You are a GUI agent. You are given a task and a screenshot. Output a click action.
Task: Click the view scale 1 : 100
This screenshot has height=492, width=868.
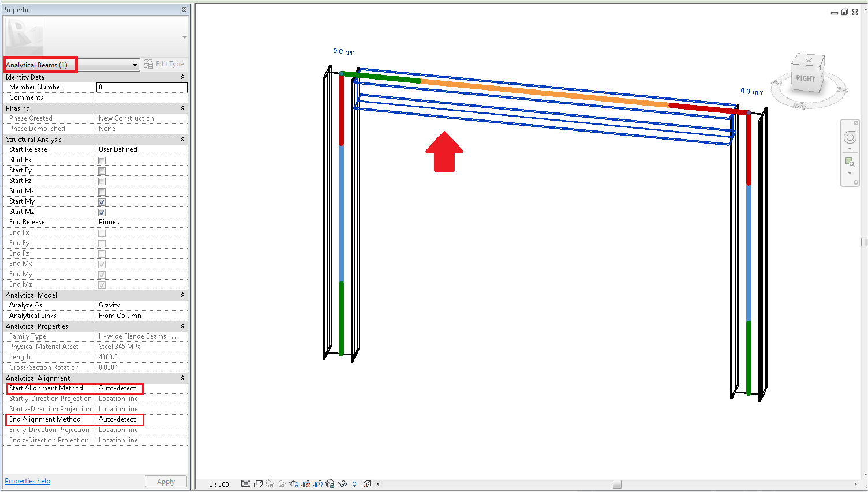[219, 485]
